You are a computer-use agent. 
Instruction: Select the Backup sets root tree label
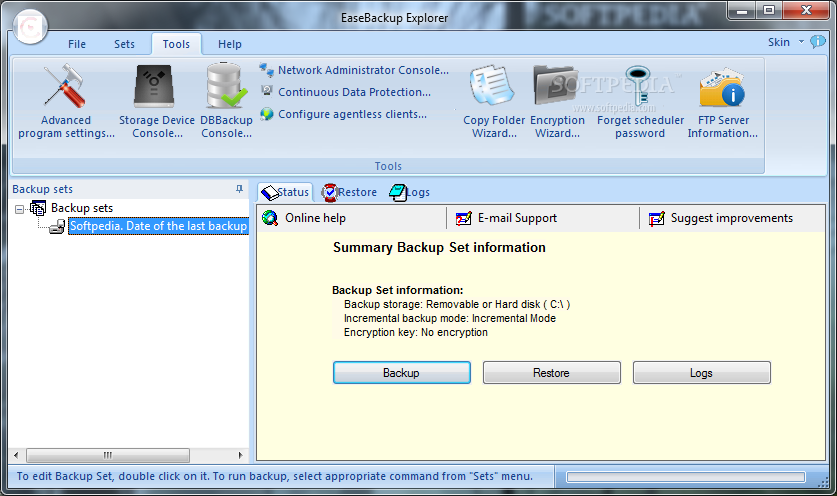click(x=82, y=208)
